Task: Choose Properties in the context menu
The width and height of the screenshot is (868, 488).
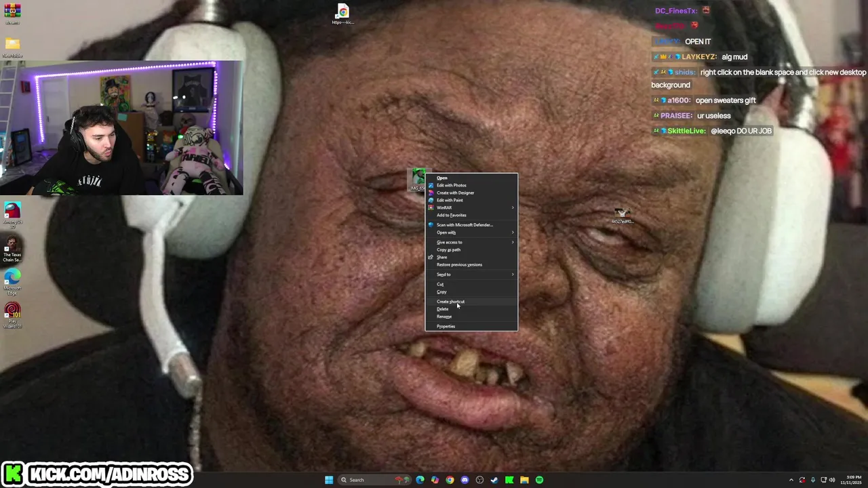Action: 471,327
